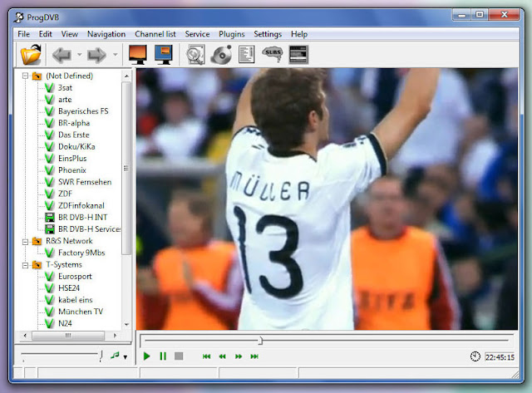Click the volume slider handle
This screenshot has width=532, height=393.
pyautogui.click(x=101, y=356)
